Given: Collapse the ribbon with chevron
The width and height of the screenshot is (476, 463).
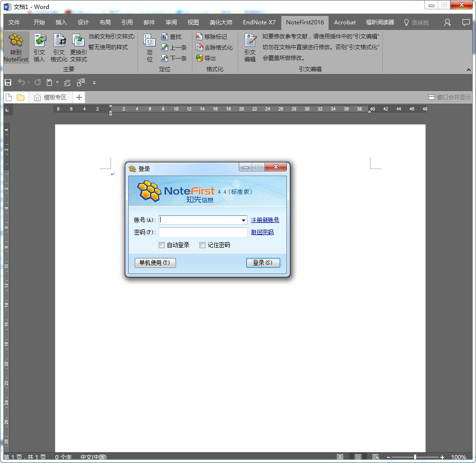Looking at the screenshot, I should click(469, 70).
